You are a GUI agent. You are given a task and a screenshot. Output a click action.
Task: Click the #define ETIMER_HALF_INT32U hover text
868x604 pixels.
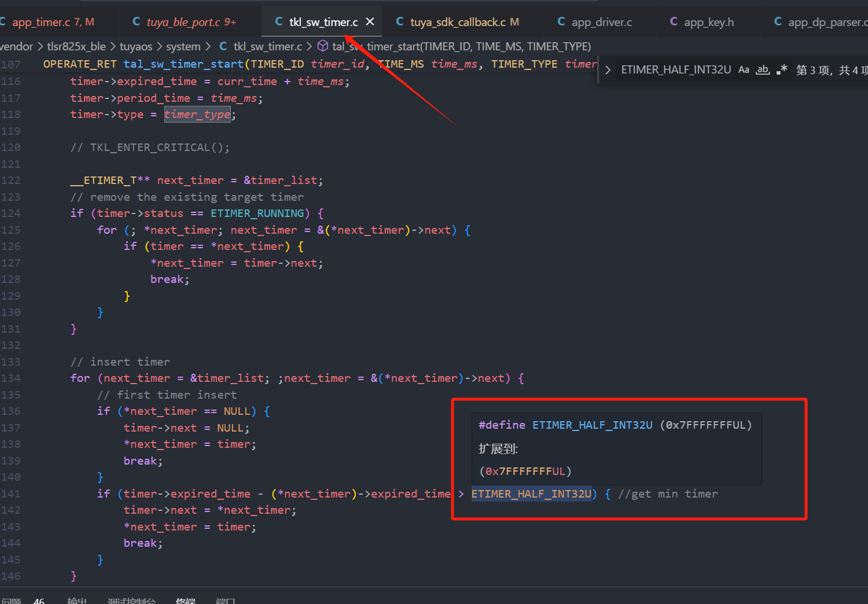pos(615,425)
